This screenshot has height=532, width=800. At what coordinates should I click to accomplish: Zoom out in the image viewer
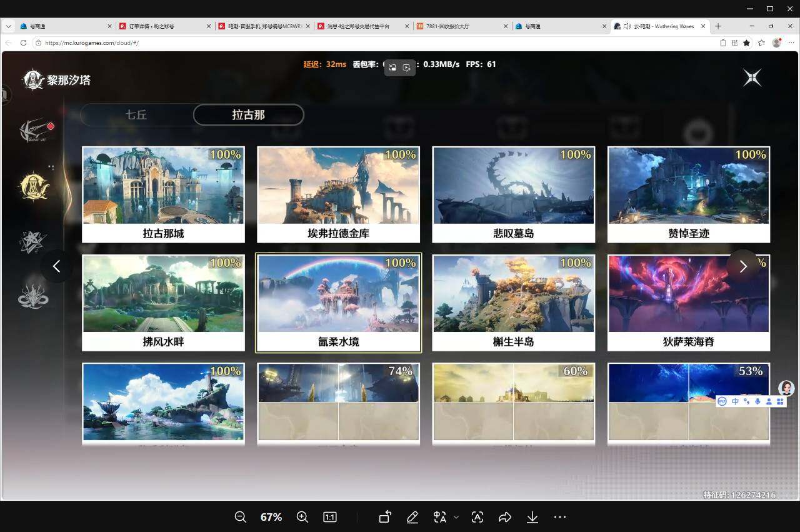point(240,517)
